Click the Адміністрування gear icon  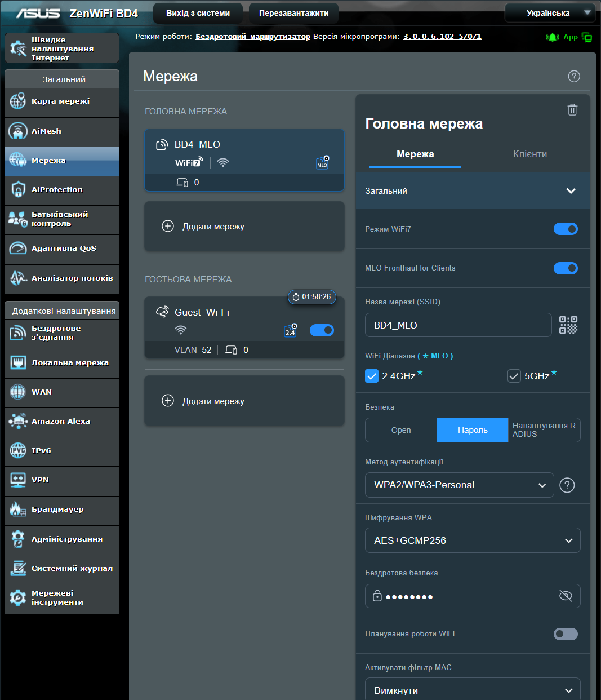tap(18, 539)
